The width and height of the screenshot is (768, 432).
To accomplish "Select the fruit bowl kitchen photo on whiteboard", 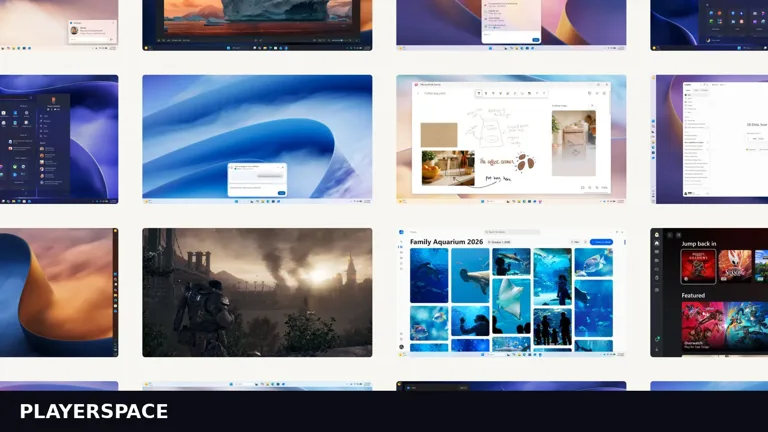I will click(x=448, y=168).
